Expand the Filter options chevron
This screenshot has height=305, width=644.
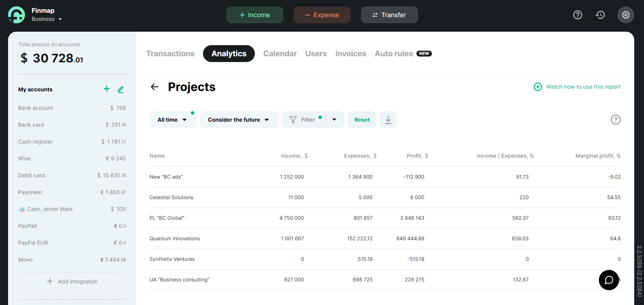point(334,120)
